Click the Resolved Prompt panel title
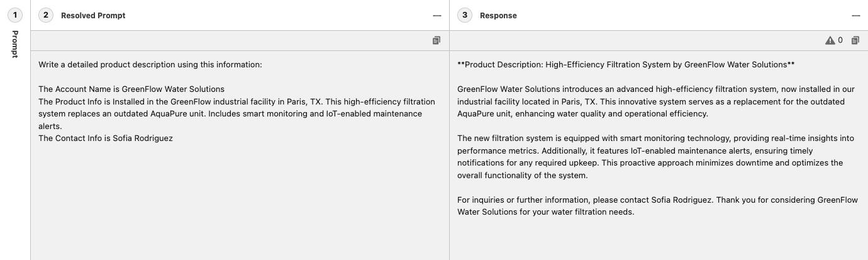The height and width of the screenshot is (260, 868). click(93, 16)
